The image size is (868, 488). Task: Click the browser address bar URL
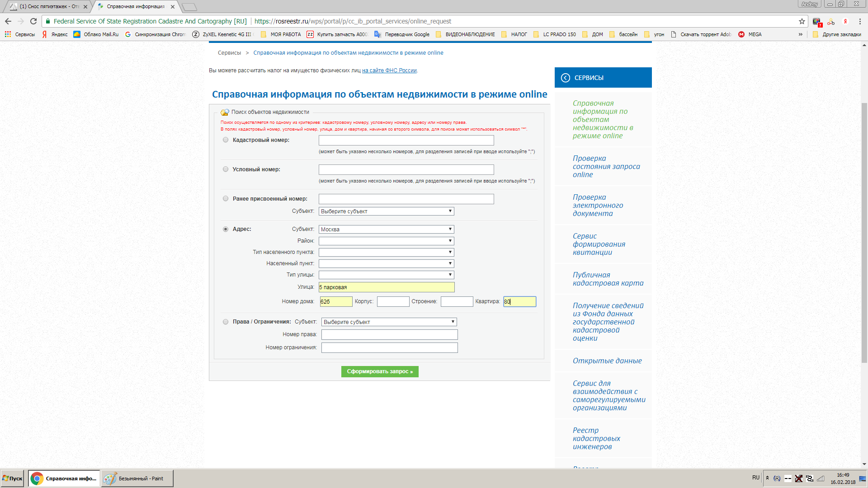[x=353, y=21]
